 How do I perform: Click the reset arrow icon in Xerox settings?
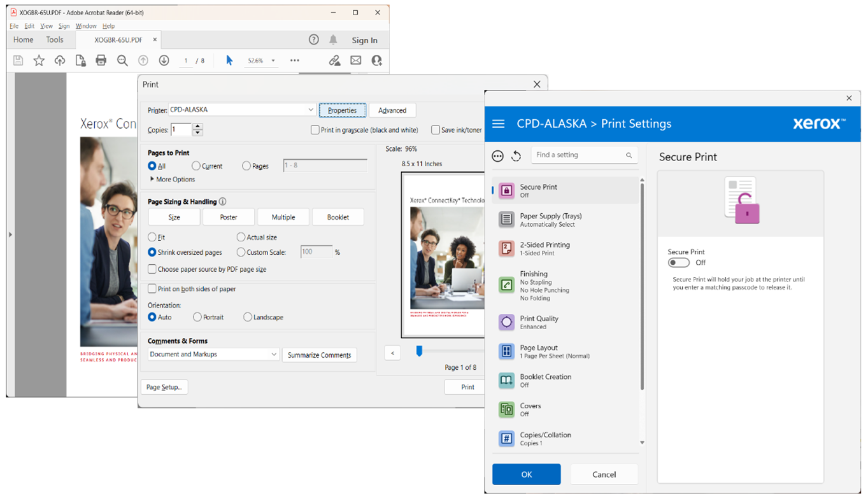click(x=516, y=156)
